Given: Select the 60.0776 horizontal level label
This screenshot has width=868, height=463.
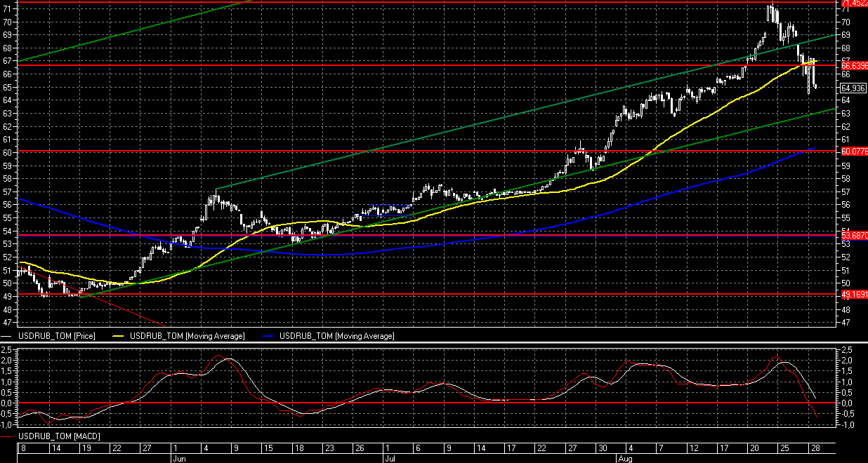Looking at the screenshot, I should coord(853,152).
